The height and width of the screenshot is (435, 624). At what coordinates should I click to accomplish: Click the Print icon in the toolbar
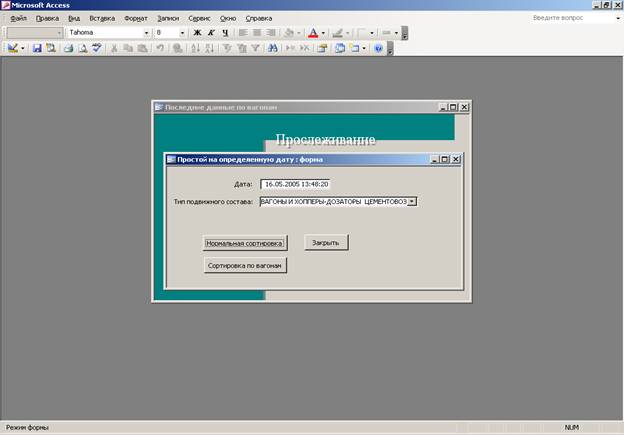68,47
